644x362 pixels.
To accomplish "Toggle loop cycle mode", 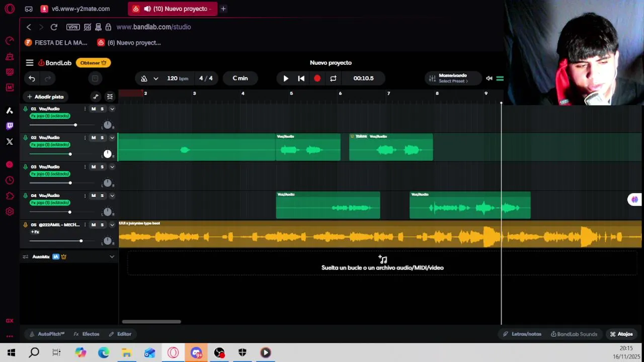I will coord(333,78).
